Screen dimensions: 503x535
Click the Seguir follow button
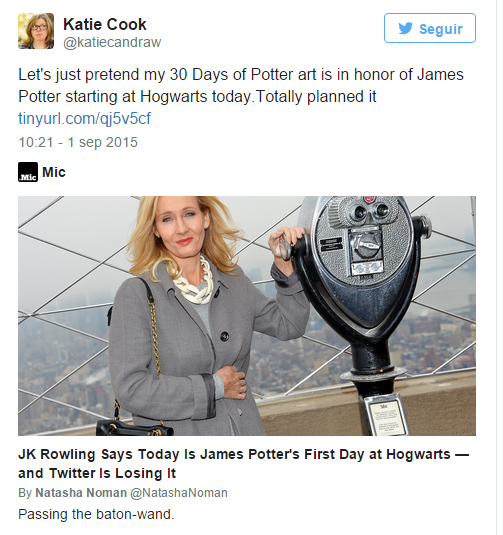click(x=430, y=28)
